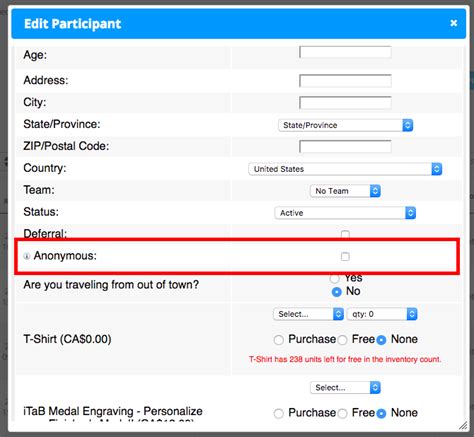
Task: Open the T-Shirt size Select dropdown
Action: (309, 314)
